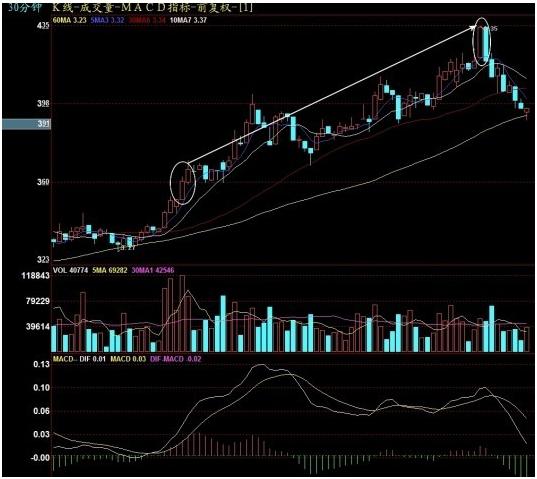This screenshot has height=479, width=537.
Task: Click the 360 price axis label
Action: point(43,182)
